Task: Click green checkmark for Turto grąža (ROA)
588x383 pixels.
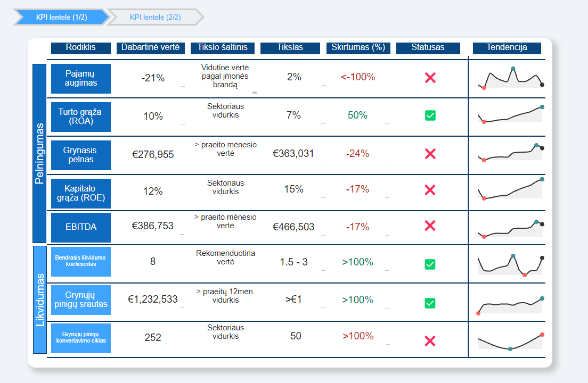Action: point(430,115)
